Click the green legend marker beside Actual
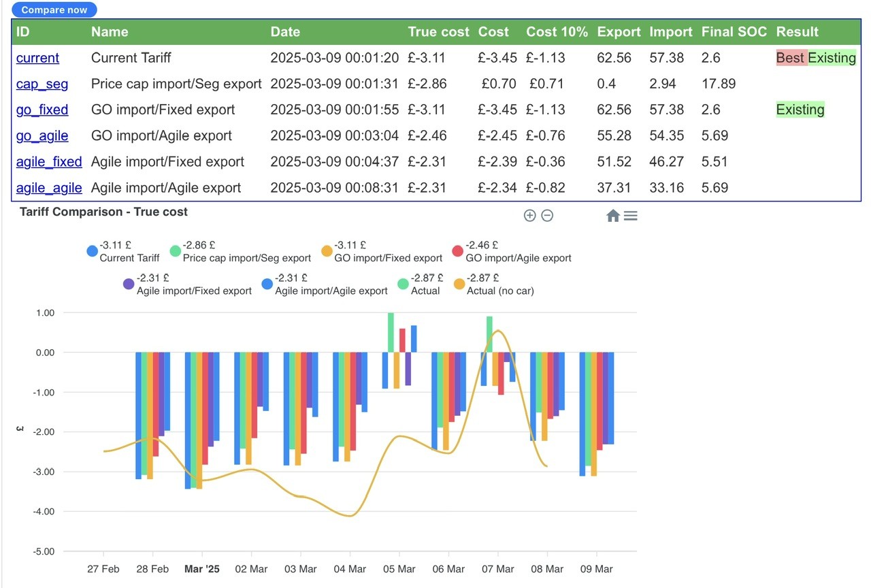Viewport: 871px width, 588px height. click(x=403, y=284)
